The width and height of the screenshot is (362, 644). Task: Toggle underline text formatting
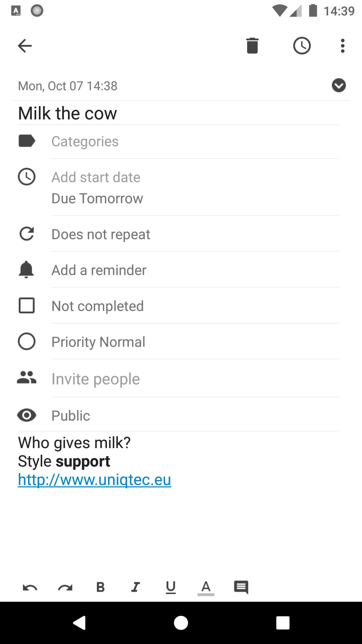[x=171, y=587]
